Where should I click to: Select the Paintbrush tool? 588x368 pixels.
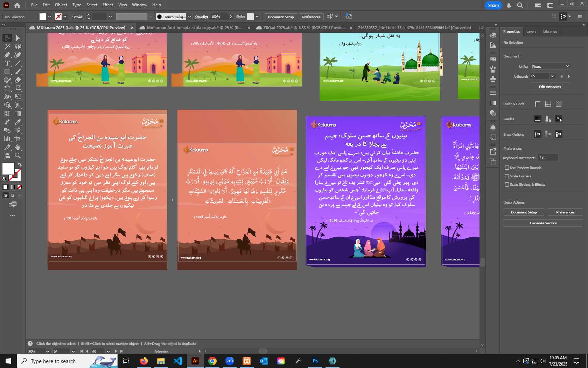pyautogui.click(x=18, y=71)
